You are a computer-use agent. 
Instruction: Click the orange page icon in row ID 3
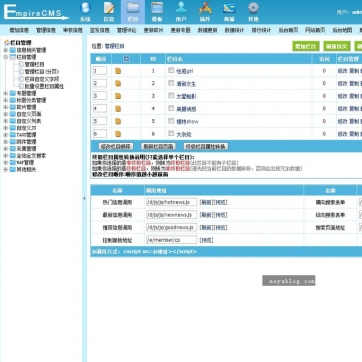[118, 96]
